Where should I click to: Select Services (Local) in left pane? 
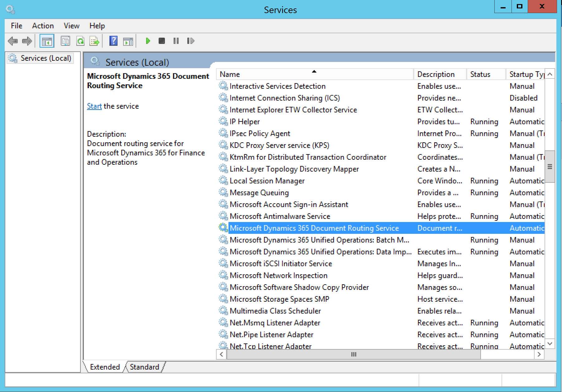coord(40,58)
